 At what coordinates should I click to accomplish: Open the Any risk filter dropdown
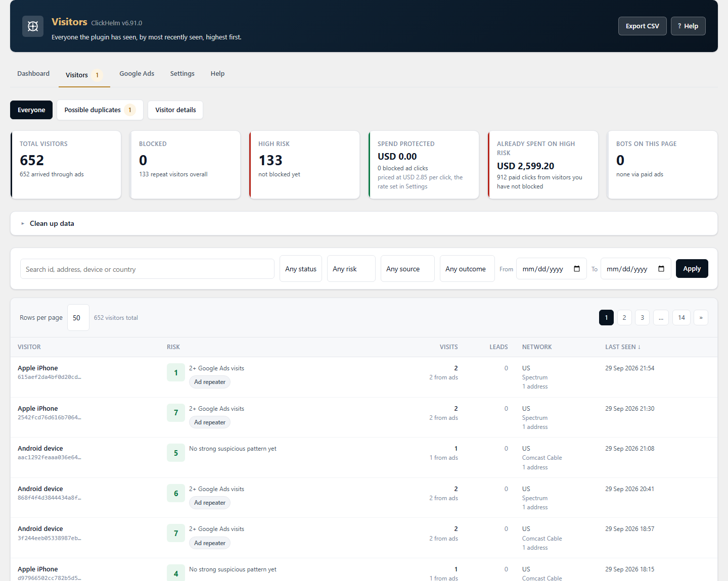coord(351,269)
